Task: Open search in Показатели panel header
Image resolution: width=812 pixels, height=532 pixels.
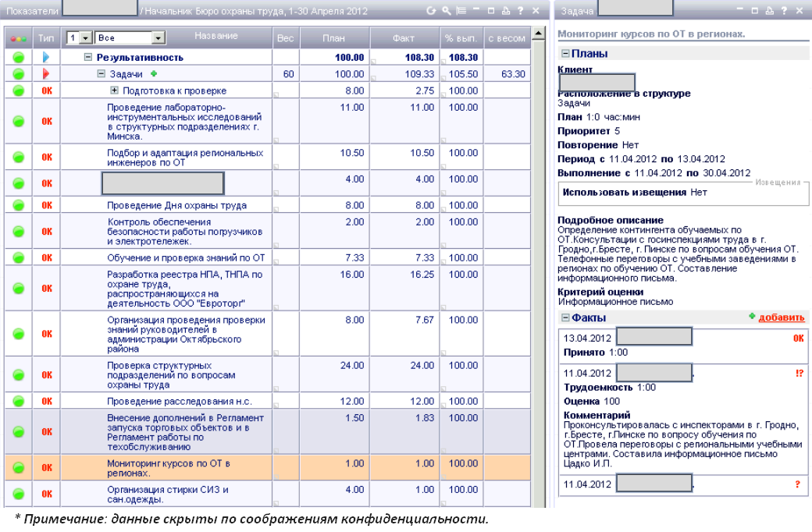Action: (446, 10)
